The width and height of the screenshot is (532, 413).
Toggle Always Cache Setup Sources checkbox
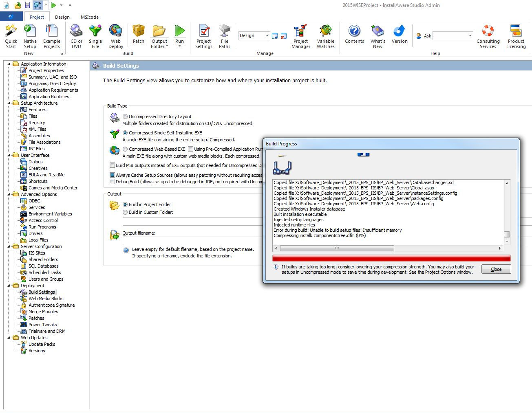[x=112, y=175]
